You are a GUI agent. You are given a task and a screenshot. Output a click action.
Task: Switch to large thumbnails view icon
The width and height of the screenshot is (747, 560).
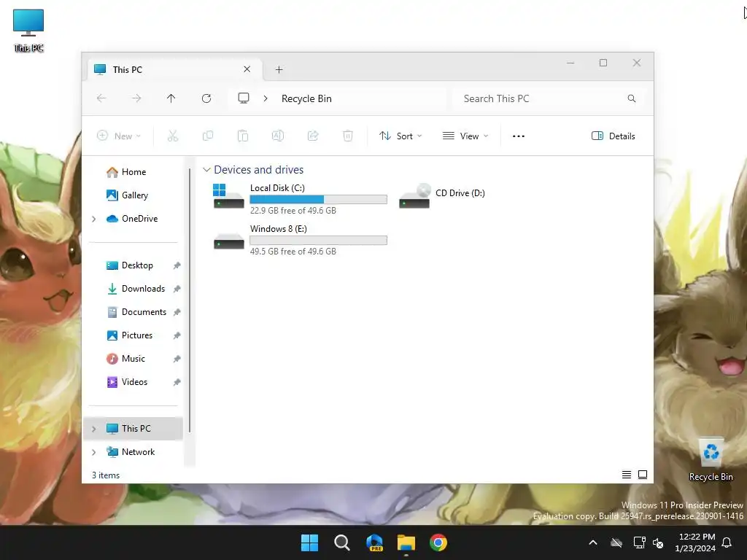click(643, 475)
